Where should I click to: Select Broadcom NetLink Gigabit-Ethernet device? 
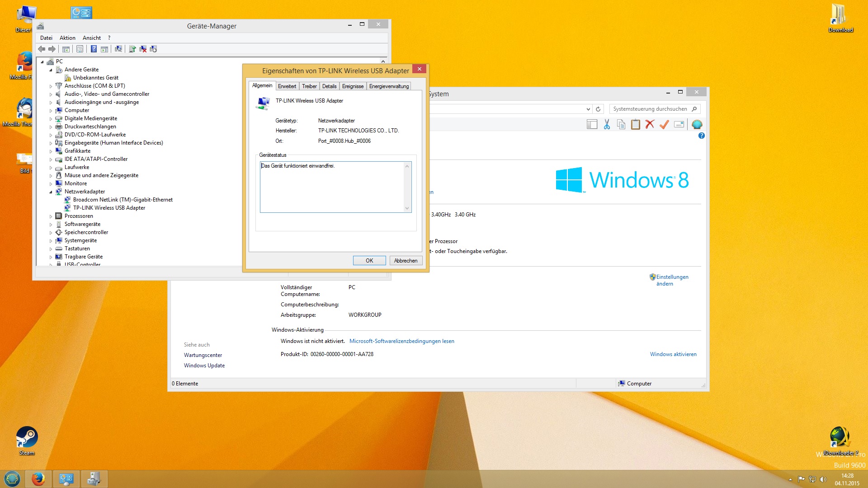coord(123,200)
